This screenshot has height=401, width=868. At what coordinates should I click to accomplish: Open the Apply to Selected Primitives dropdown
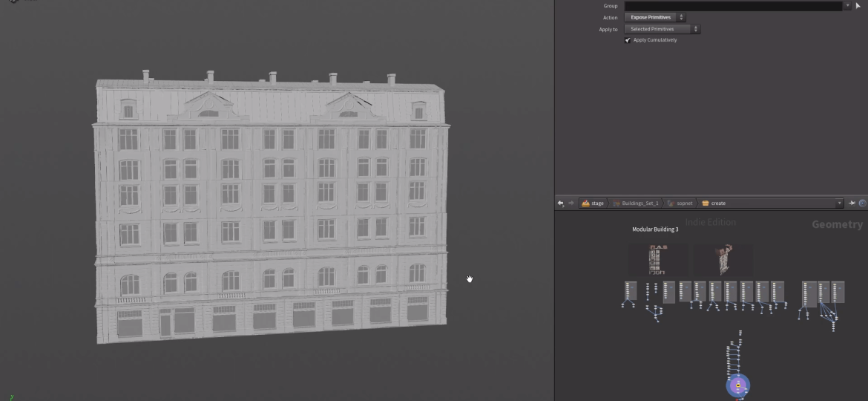[662, 29]
